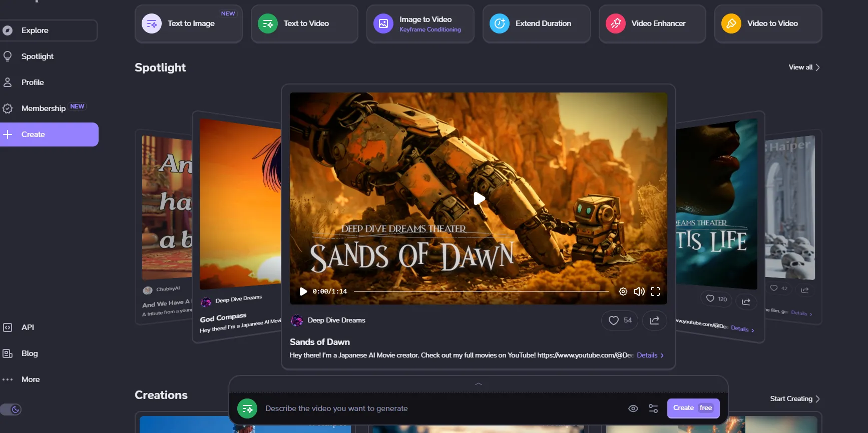
Task: Toggle prompt visibility eye icon
Action: coord(633,408)
